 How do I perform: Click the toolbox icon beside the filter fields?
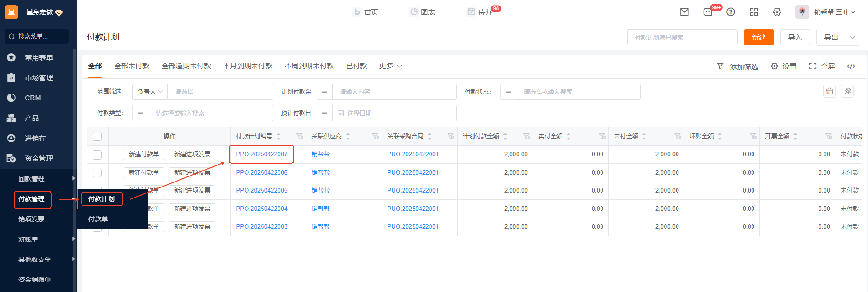click(x=830, y=91)
